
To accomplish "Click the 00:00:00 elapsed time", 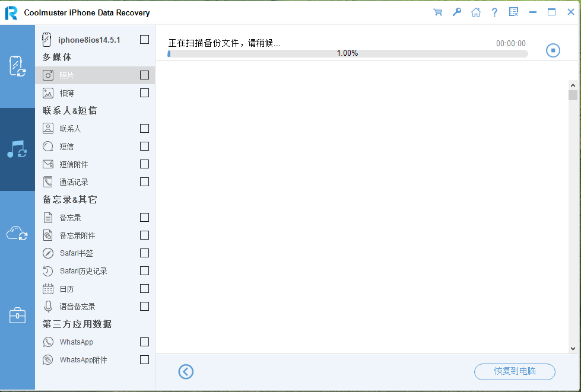I will click(x=510, y=44).
